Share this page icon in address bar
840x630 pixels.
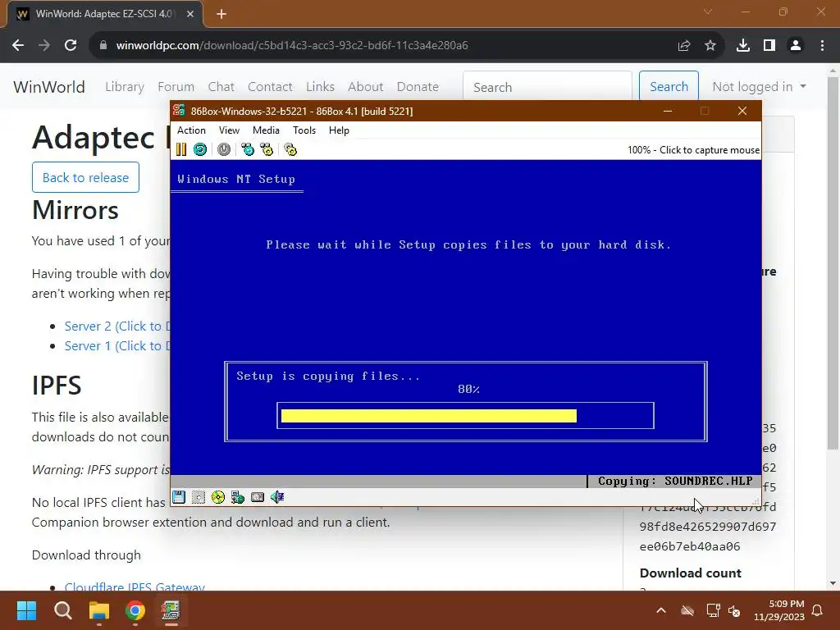[x=684, y=46]
